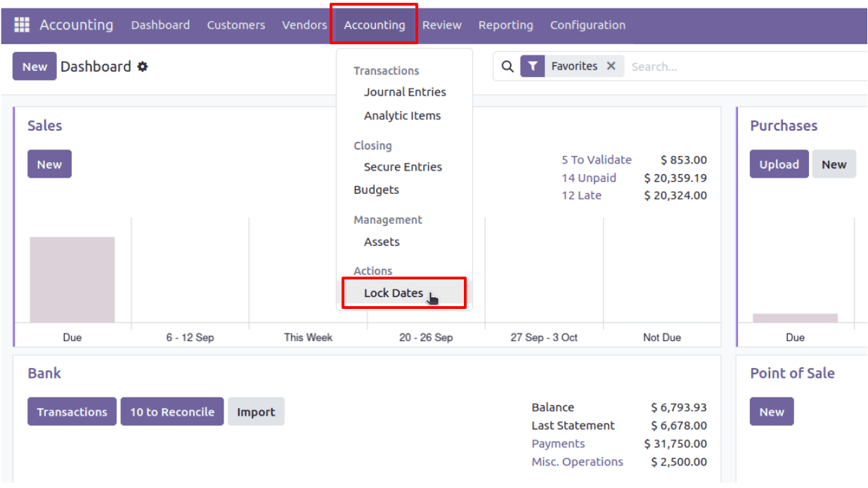Select Secure Entries under Closing
The height and width of the screenshot is (488, 868).
click(403, 167)
